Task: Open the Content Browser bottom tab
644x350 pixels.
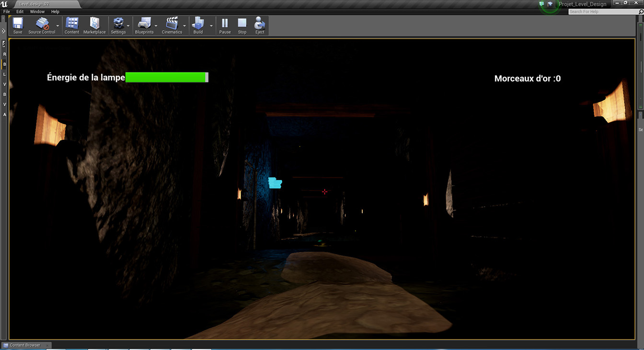Action: (x=25, y=345)
